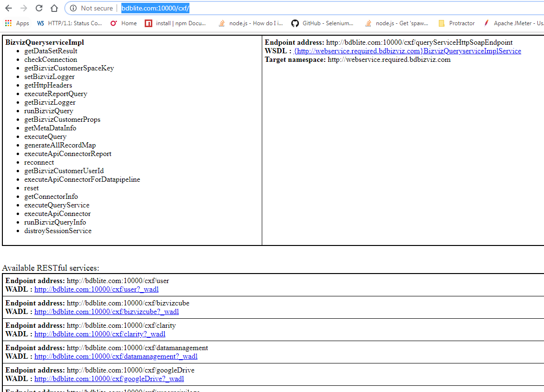The height and width of the screenshot is (392, 544).
Task: Open the Apps grid shortcut
Action: tap(17, 23)
